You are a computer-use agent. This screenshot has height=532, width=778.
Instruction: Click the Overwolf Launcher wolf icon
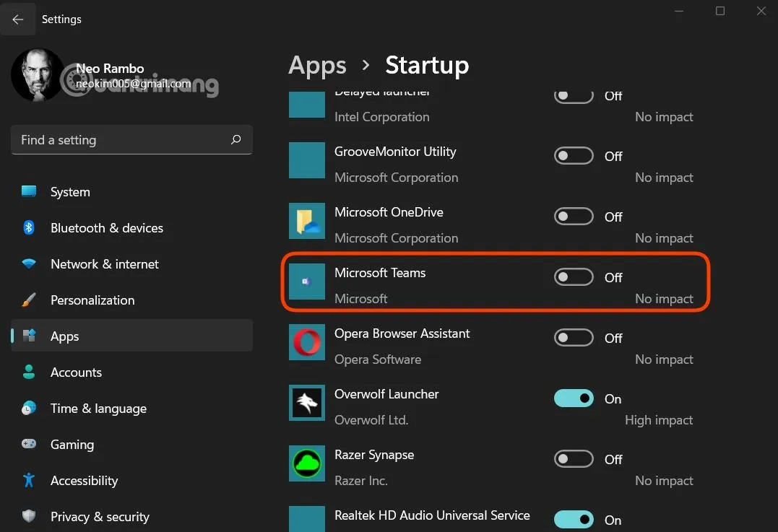pos(307,403)
